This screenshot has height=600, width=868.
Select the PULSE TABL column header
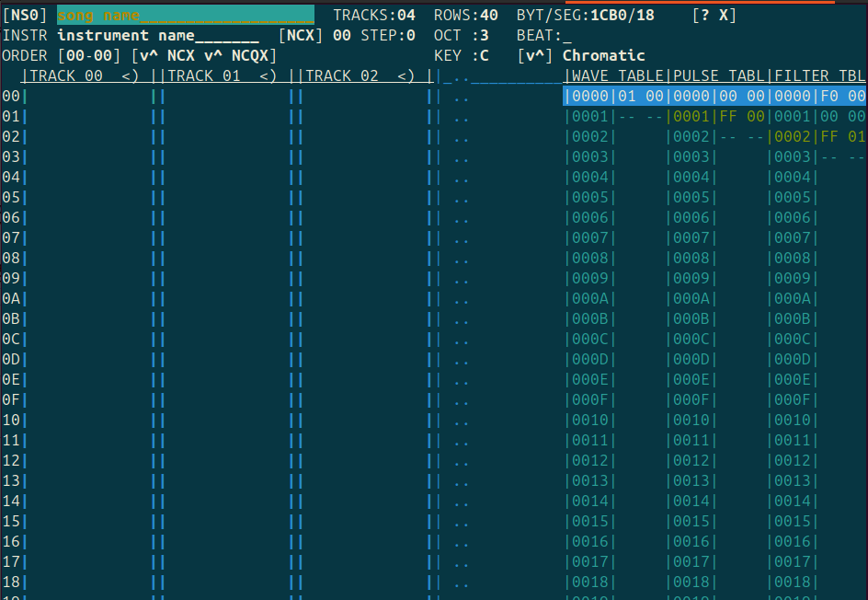(x=718, y=76)
